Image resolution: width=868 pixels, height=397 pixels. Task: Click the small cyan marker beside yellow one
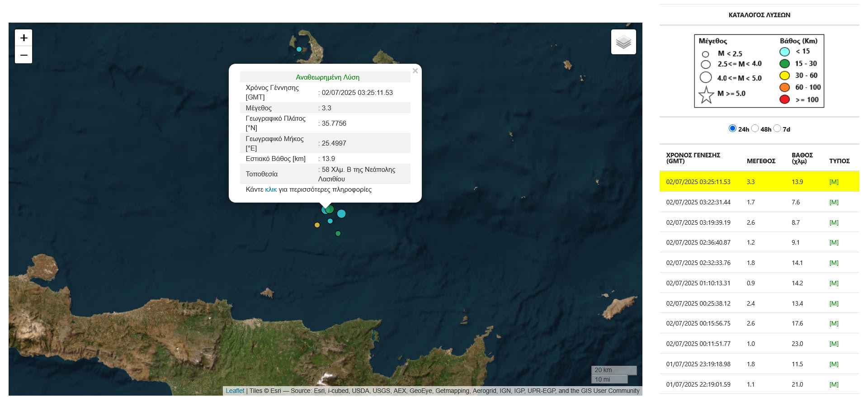pos(330,221)
